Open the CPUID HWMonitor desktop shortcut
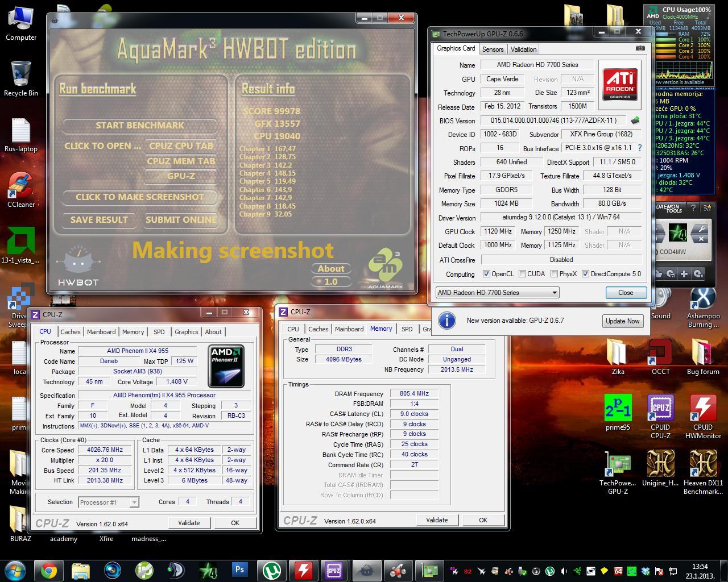The image size is (728, 582). coord(703,417)
